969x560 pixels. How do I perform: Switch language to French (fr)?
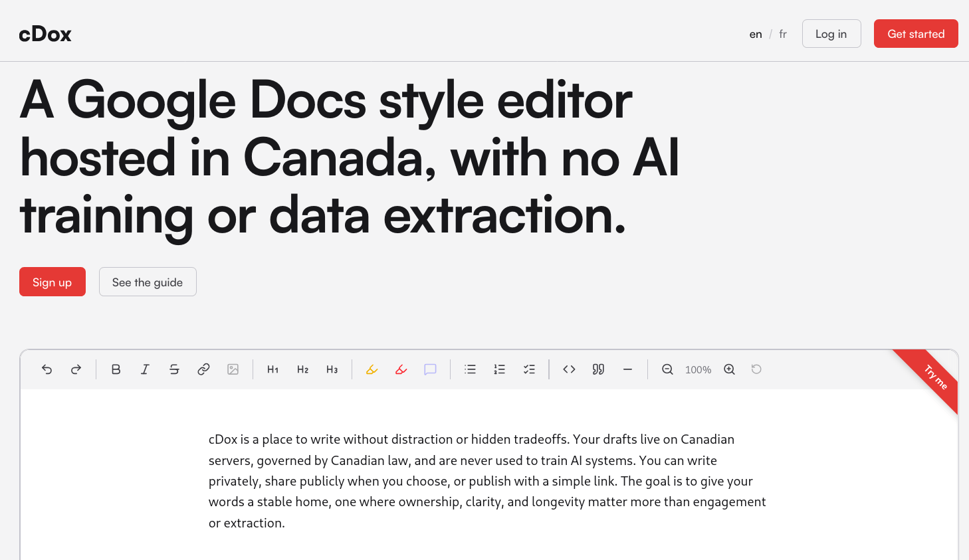[783, 34]
